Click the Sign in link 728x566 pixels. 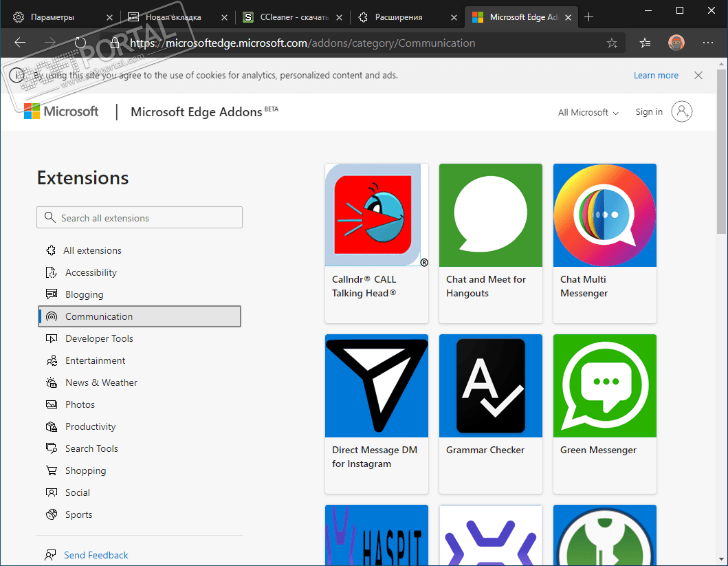coord(649,112)
